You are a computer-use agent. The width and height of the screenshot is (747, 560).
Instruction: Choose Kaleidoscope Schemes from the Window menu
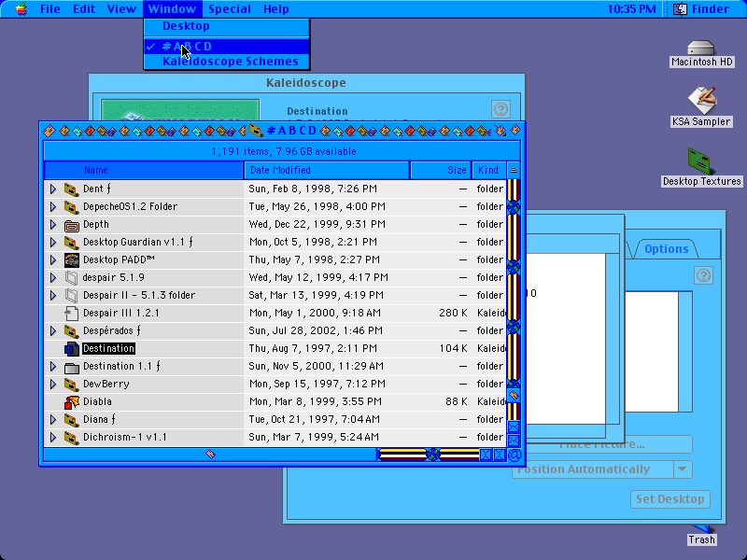click(227, 62)
